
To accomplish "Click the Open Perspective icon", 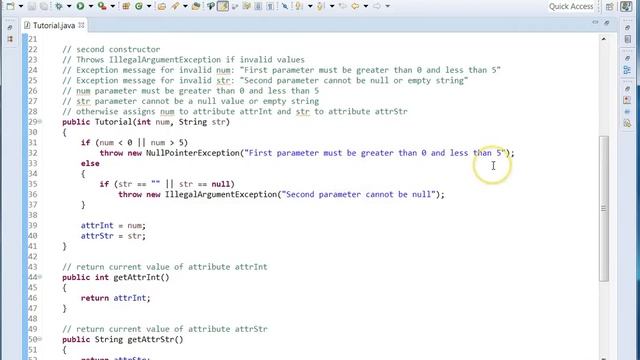I will (609, 6).
